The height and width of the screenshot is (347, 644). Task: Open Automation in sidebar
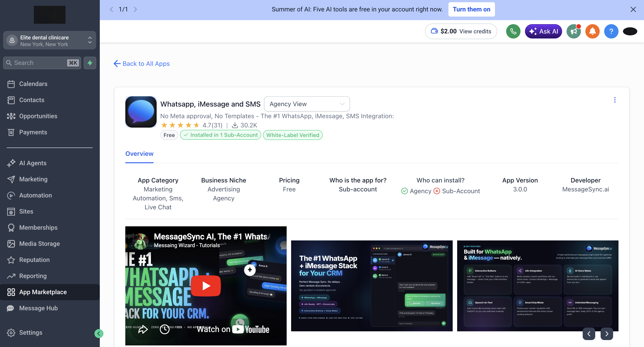click(x=50, y=195)
